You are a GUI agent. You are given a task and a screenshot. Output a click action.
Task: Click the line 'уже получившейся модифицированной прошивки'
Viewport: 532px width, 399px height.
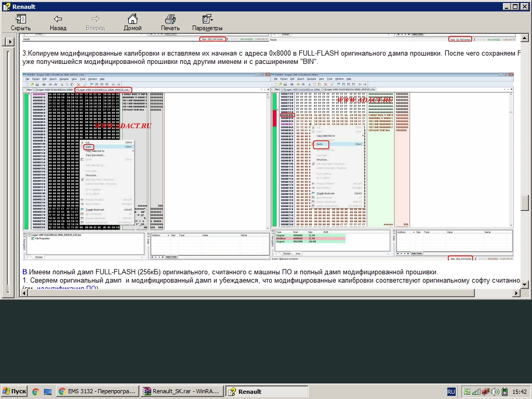pos(170,62)
